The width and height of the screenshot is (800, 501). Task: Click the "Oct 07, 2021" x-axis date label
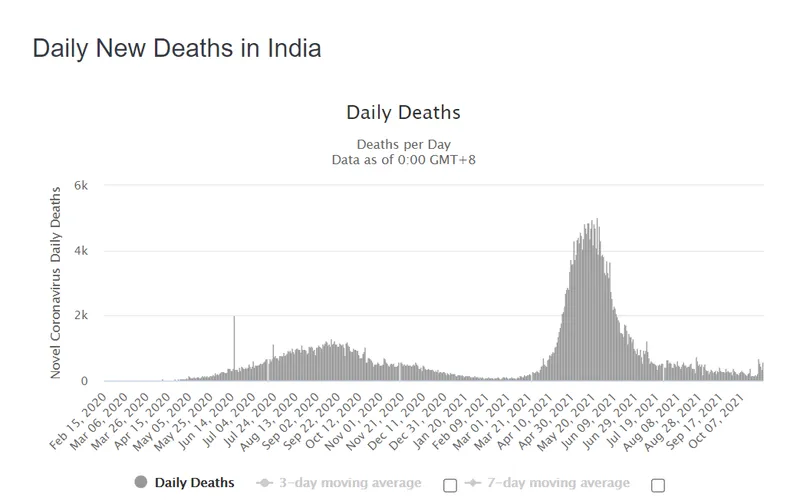tap(728, 422)
